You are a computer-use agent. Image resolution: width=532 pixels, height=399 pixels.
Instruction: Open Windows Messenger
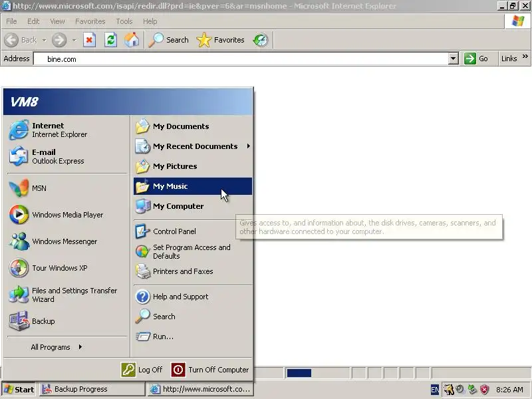click(66, 241)
